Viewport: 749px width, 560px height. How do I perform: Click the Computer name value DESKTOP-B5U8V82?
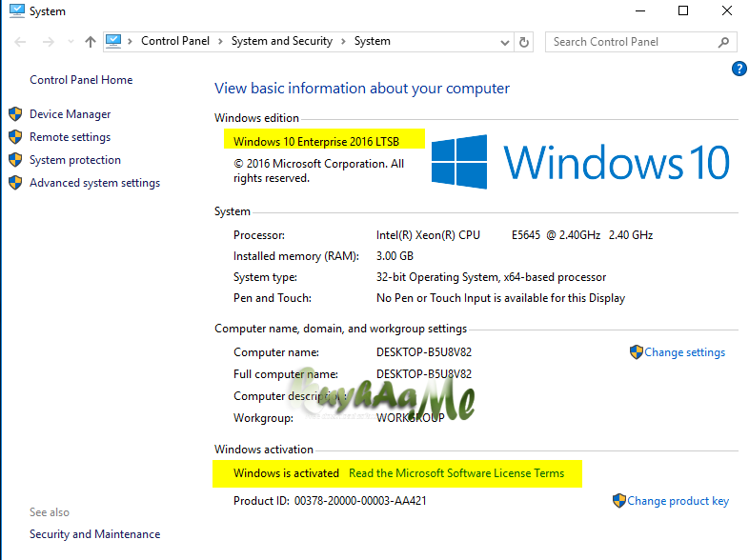click(424, 352)
